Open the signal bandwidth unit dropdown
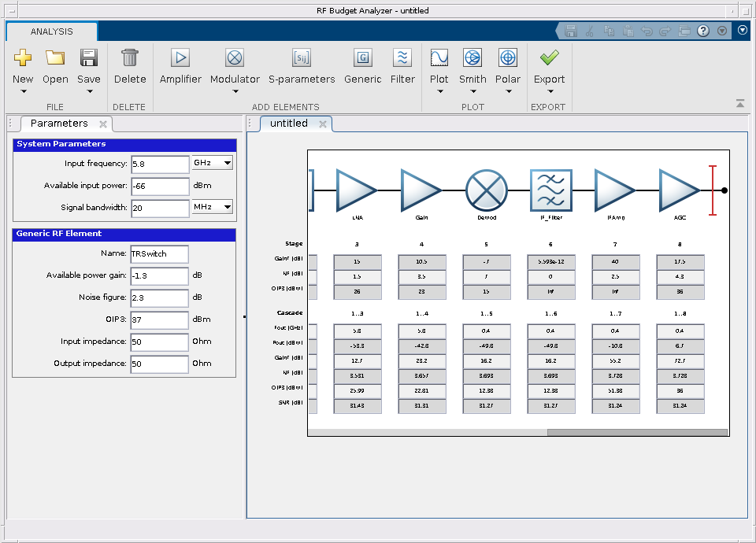This screenshot has width=756, height=543. [213, 207]
